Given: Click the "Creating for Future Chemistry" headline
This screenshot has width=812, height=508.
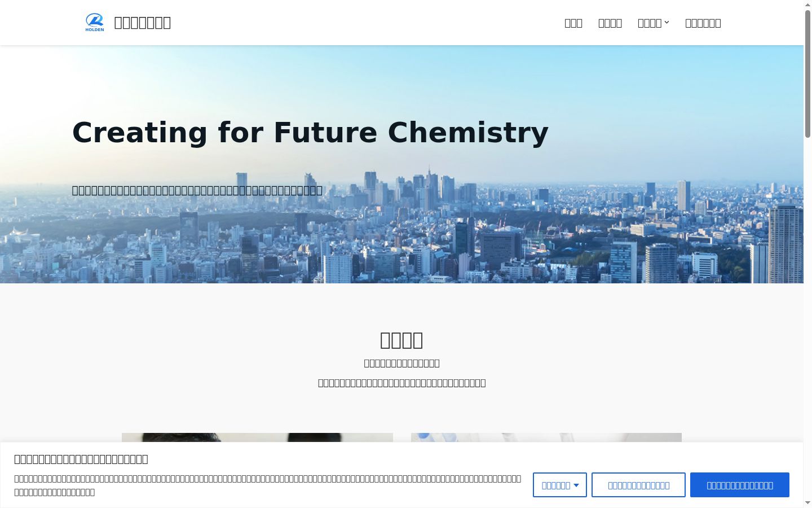Looking at the screenshot, I should tap(310, 133).
